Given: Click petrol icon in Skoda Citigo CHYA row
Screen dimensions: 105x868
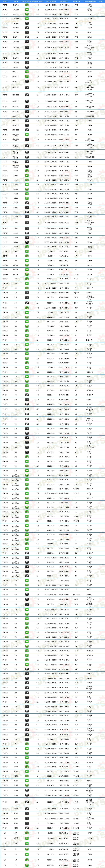Looking at the screenshot, I should pos(27,265).
